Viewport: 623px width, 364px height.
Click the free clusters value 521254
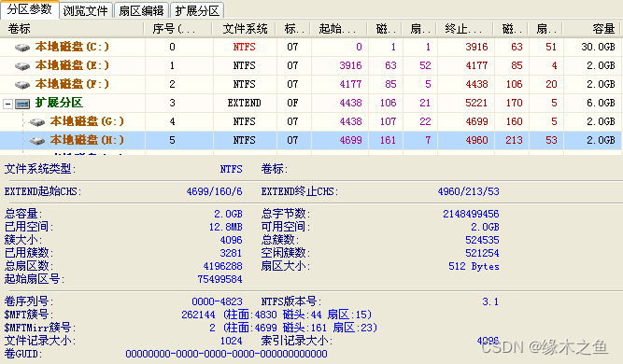point(482,253)
